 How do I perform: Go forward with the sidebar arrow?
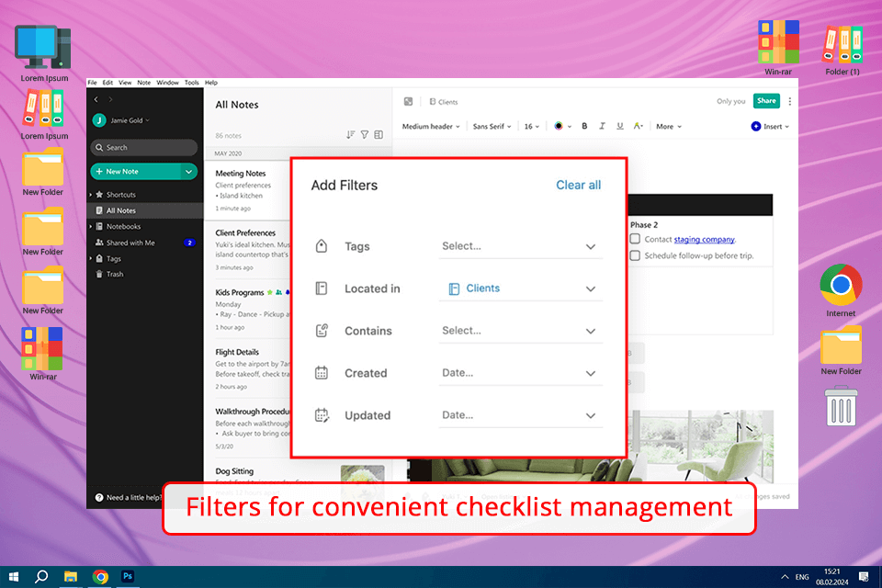110,99
